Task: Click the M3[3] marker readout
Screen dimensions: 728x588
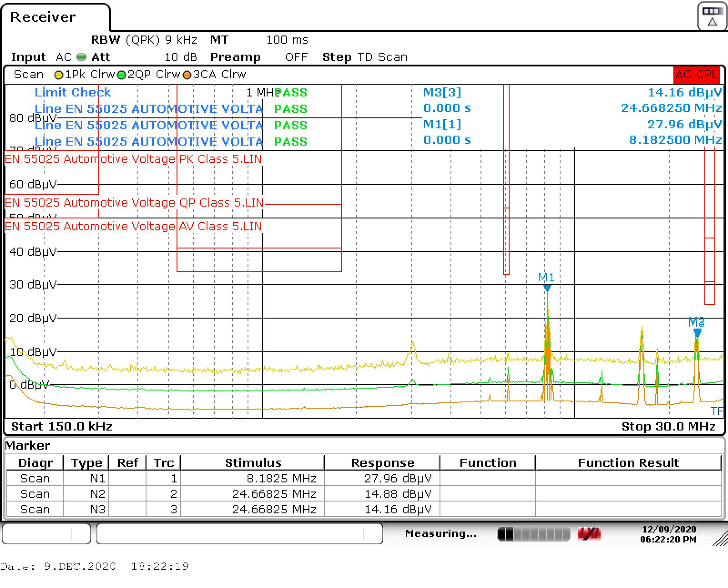Action: 442,92
